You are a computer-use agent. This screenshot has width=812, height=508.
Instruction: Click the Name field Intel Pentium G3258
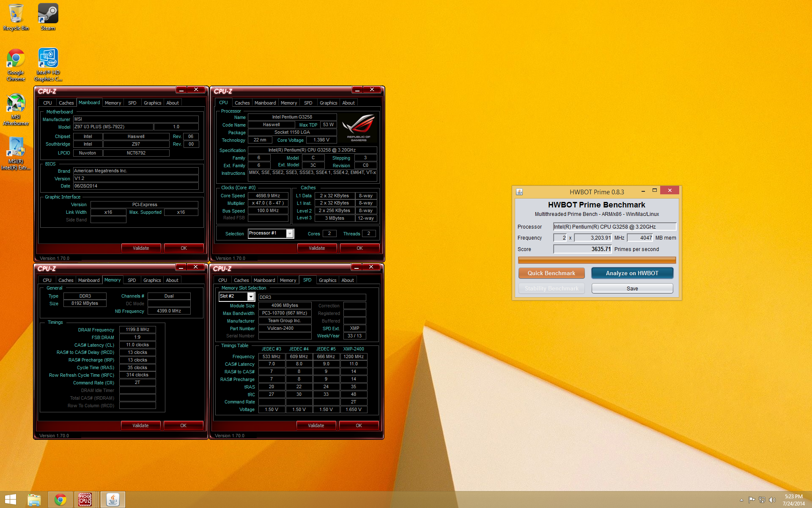click(x=292, y=117)
